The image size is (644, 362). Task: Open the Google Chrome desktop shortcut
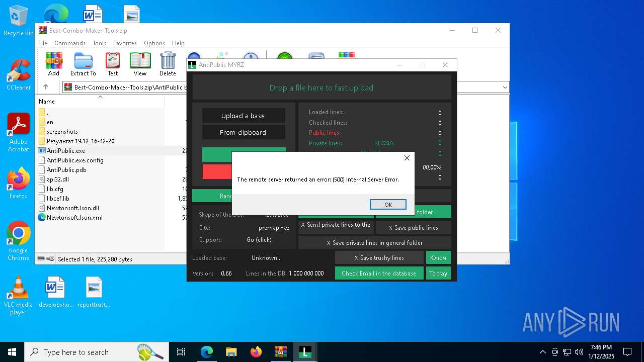tap(19, 241)
